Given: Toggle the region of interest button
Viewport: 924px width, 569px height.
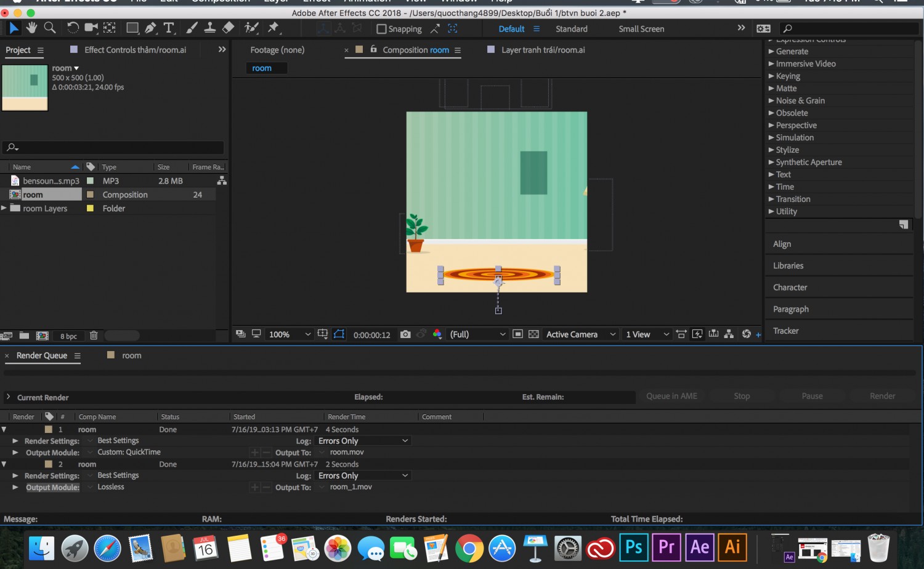Looking at the screenshot, I should click(518, 334).
